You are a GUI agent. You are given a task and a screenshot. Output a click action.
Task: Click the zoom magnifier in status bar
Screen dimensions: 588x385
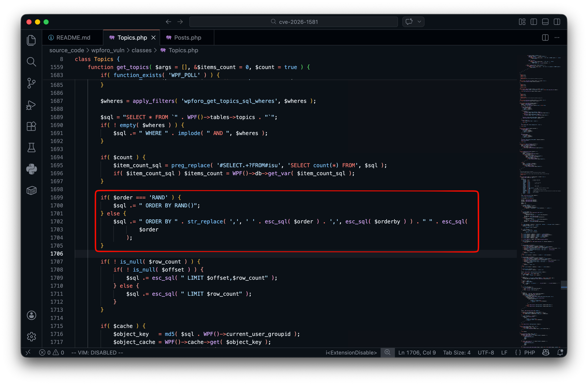pyautogui.click(x=387, y=353)
